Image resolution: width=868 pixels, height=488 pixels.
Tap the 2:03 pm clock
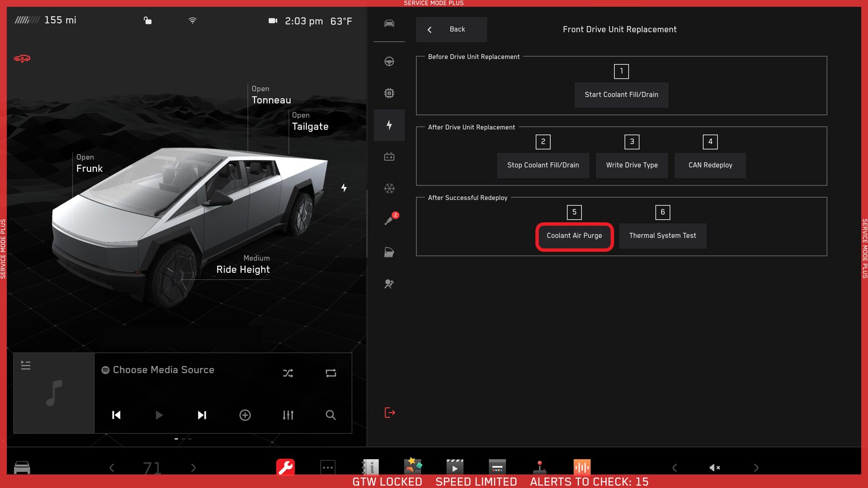point(304,21)
